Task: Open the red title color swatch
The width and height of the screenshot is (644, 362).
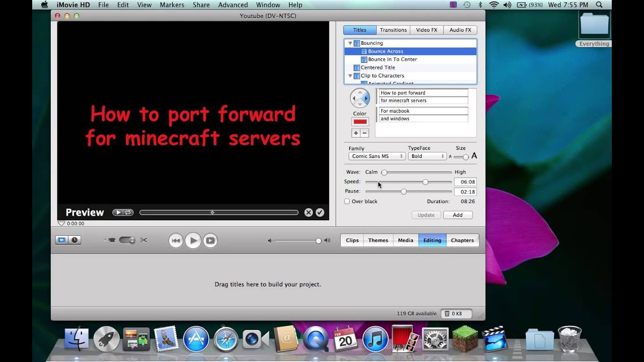Action: tap(360, 122)
